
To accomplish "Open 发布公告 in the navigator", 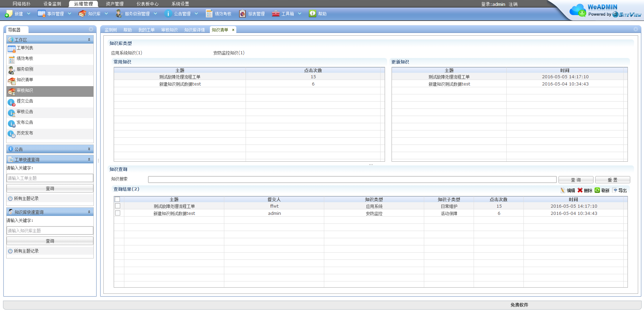I will (x=50, y=123).
